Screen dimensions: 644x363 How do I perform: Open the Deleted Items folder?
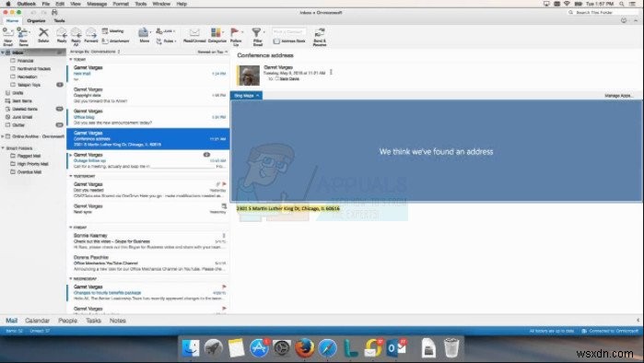25,109
